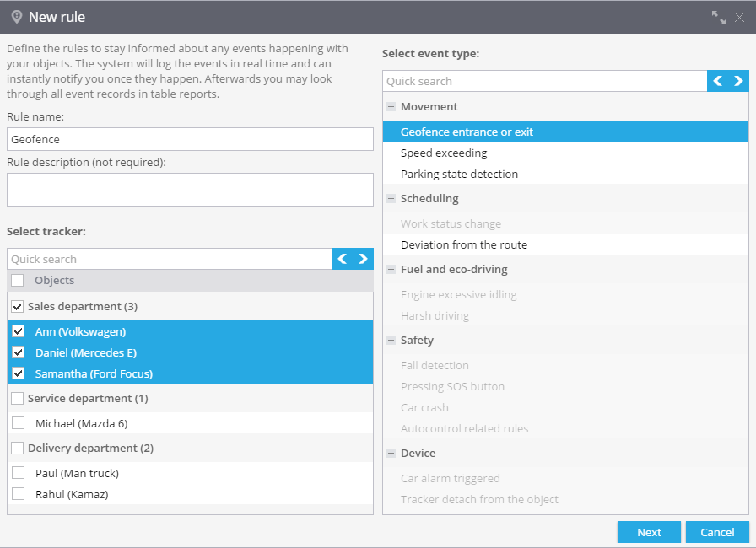Click the location pin icon beside New rule

17,18
